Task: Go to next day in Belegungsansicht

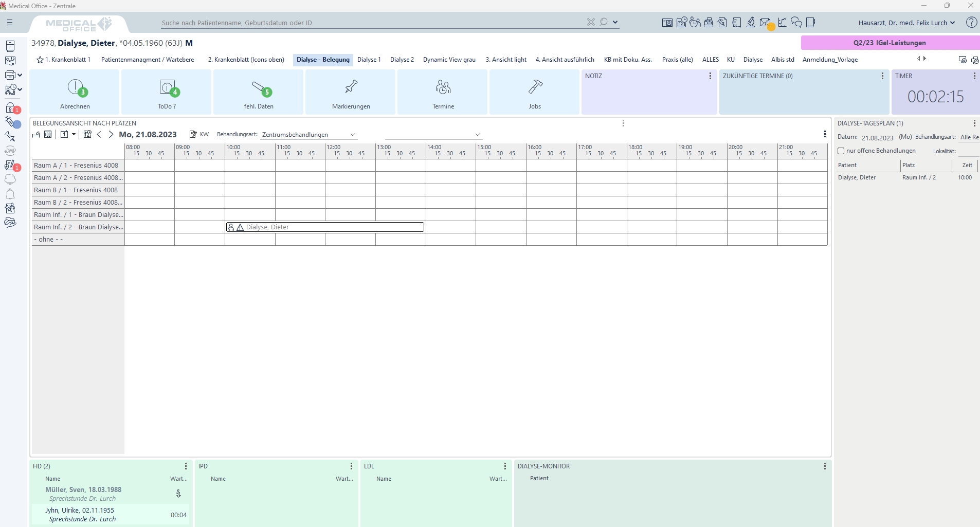Action: [111, 134]
